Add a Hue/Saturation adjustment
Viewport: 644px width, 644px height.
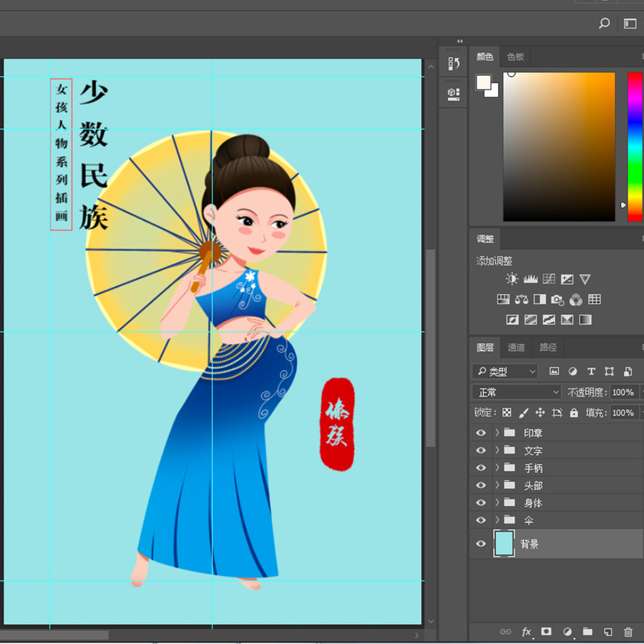(x=503, y=299)
